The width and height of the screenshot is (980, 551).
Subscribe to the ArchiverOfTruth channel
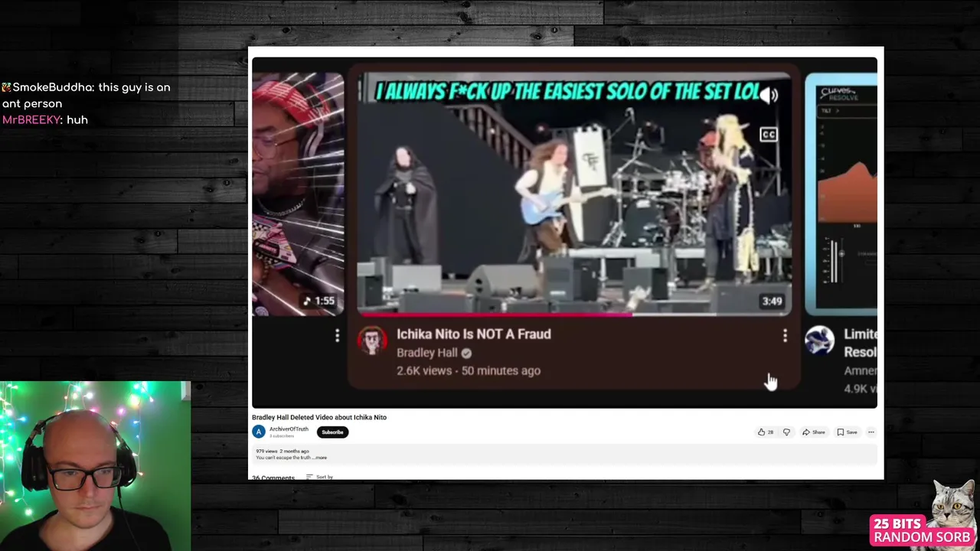332,432
